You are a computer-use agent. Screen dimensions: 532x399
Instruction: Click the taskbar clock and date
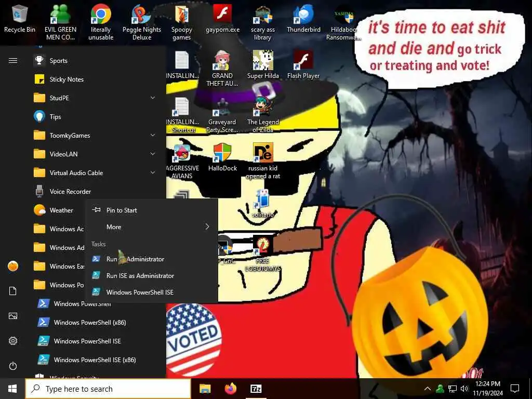pos(488,389)
